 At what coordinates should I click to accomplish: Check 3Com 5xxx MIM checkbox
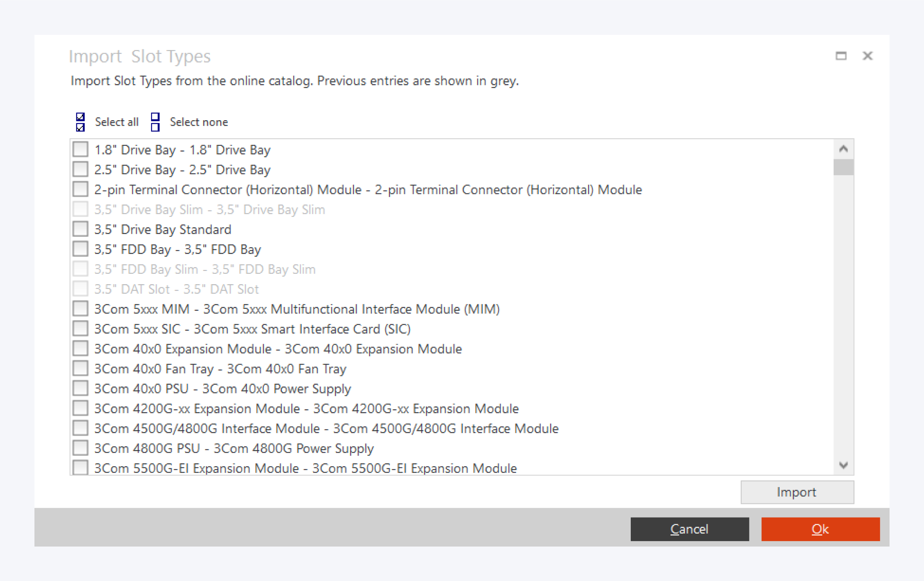[81, 309]
